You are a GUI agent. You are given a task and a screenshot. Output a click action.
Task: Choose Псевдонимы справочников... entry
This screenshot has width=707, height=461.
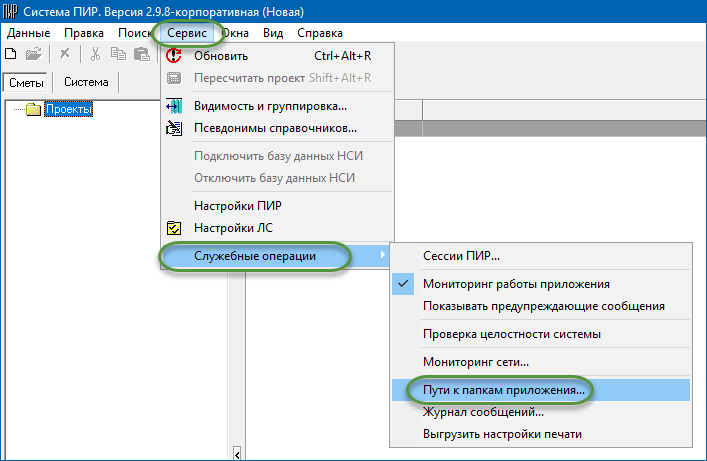tap(277, 128)
